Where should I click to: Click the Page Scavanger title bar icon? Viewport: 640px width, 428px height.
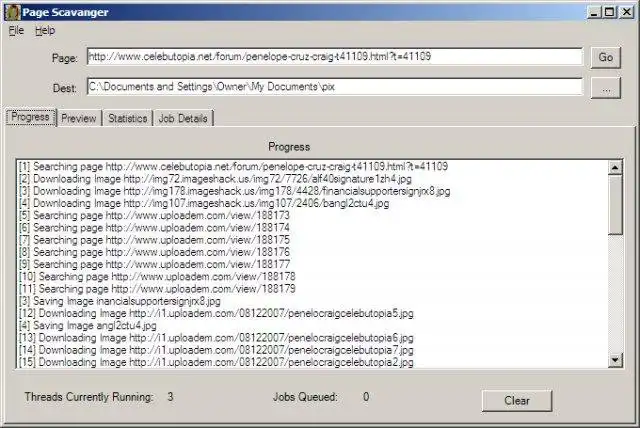click(12, 12)
